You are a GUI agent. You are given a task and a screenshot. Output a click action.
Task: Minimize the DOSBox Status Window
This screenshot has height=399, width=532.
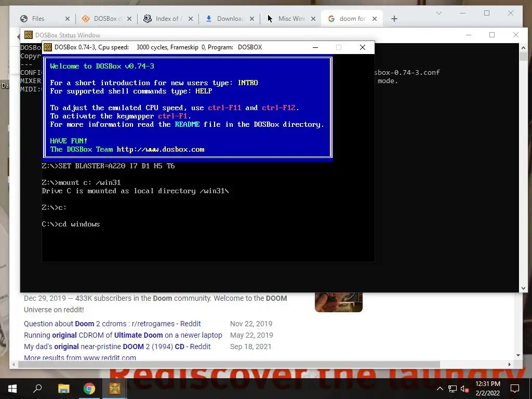[x=469, y=35]
